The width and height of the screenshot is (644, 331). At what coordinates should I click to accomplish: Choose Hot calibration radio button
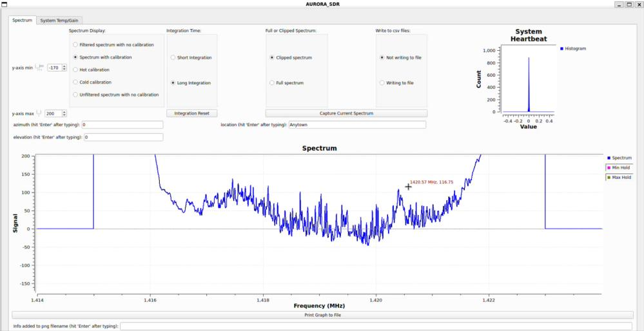click(92, 70)
